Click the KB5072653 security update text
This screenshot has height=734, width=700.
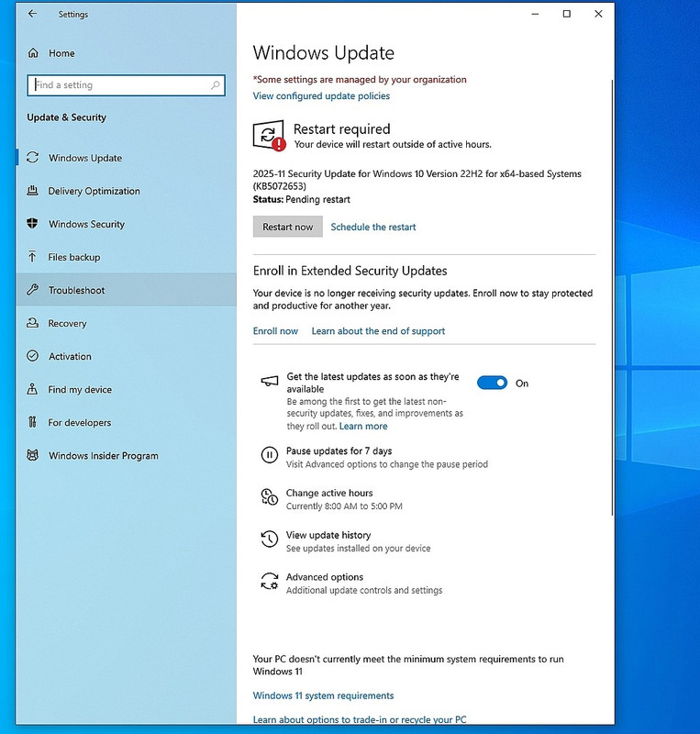click(417, 180)
